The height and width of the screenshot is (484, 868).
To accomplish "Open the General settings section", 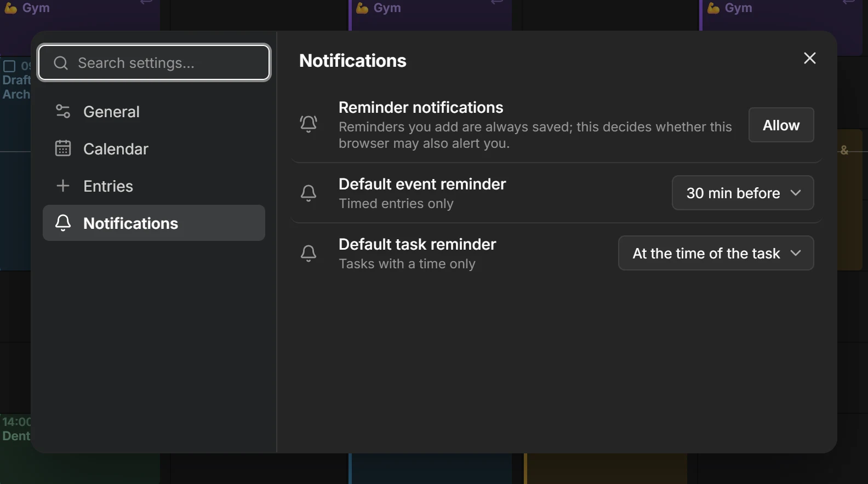I will tap(154, 112).
